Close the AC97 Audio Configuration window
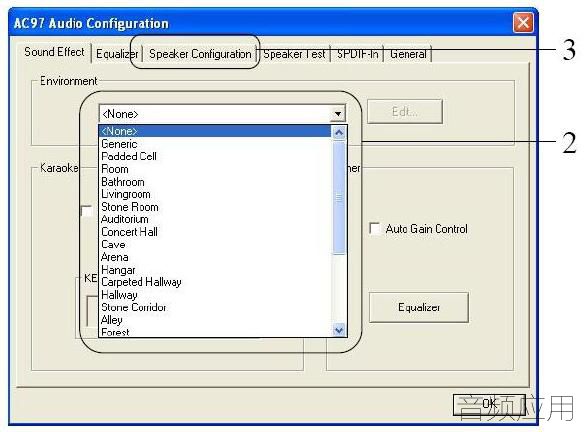The width and height of the screenshot is (586, 432). pos(523,22)
